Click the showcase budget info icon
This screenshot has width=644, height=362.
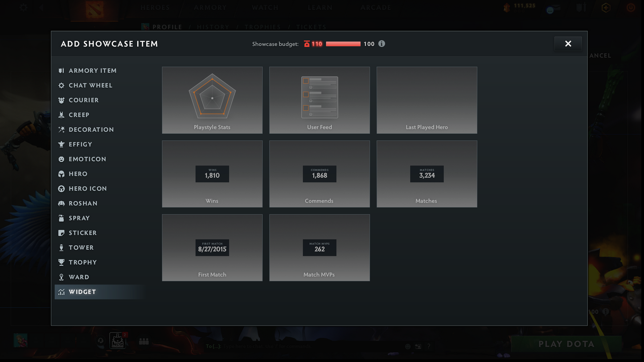point(381,44)
